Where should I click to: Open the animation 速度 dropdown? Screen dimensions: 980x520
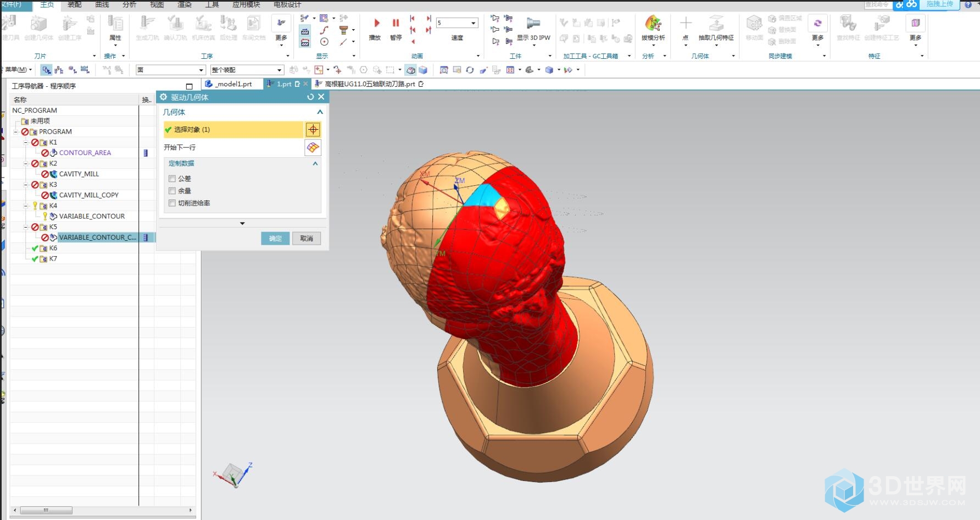pos(473,23)
